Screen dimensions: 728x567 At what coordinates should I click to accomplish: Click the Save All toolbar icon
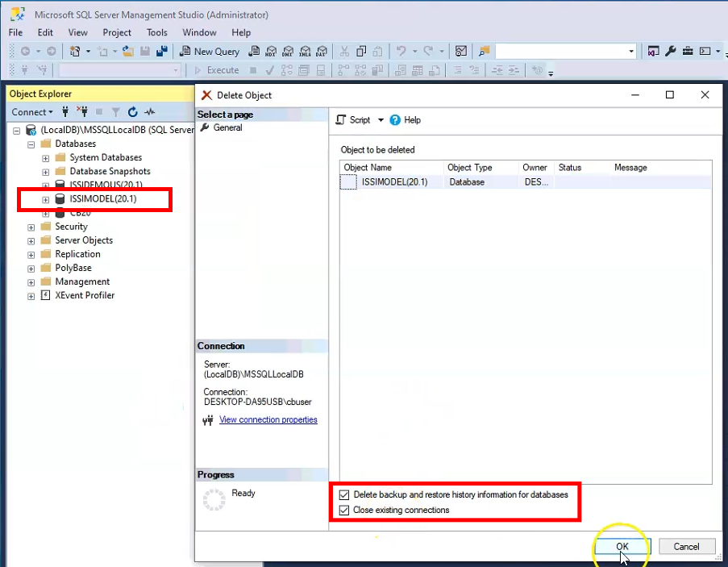tap(161, 51)
